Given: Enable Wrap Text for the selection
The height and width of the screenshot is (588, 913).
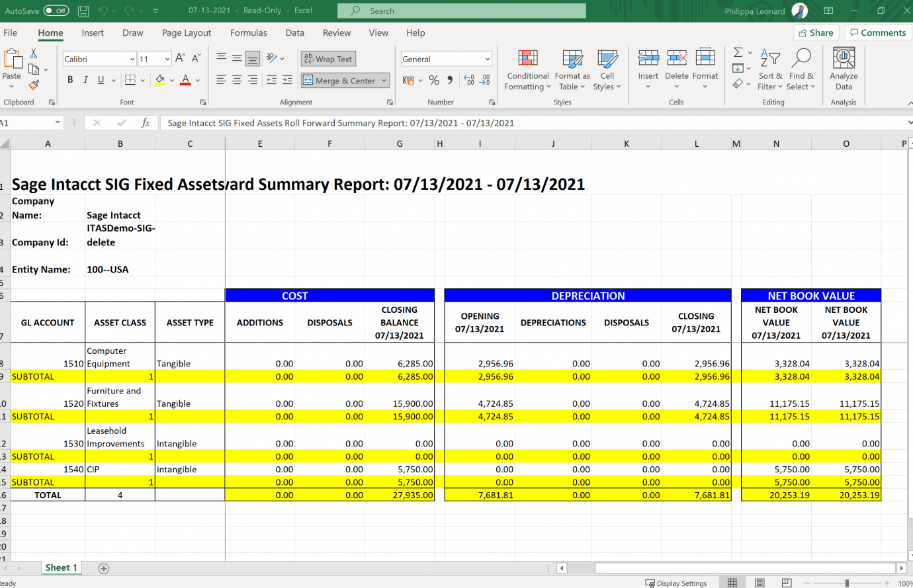Looking at the screenshot, I should 328,58.
